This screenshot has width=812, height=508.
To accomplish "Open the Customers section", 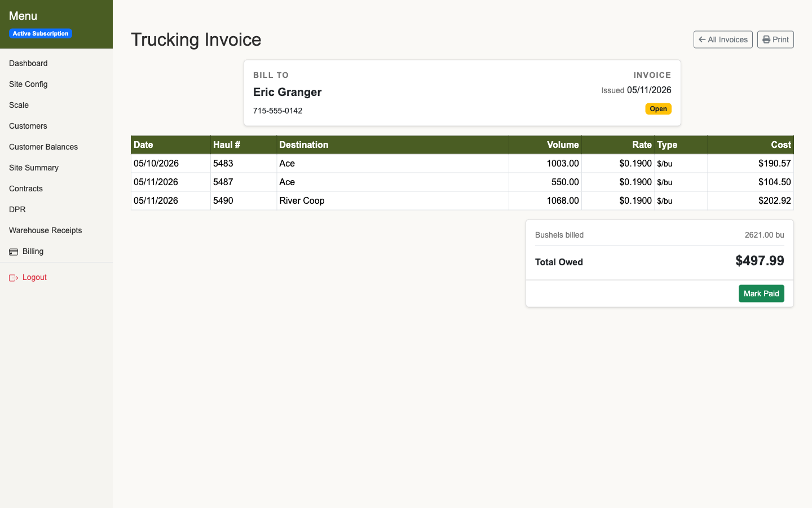I will point(28,126).
